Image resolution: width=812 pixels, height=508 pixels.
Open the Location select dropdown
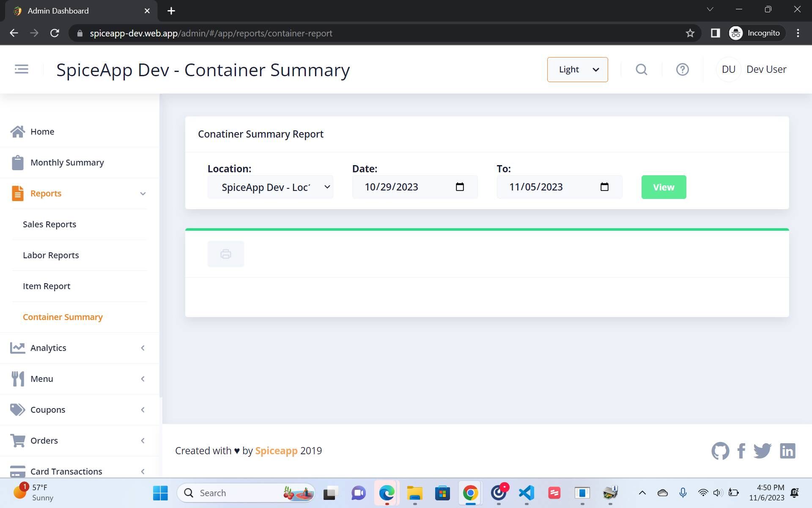270,187
